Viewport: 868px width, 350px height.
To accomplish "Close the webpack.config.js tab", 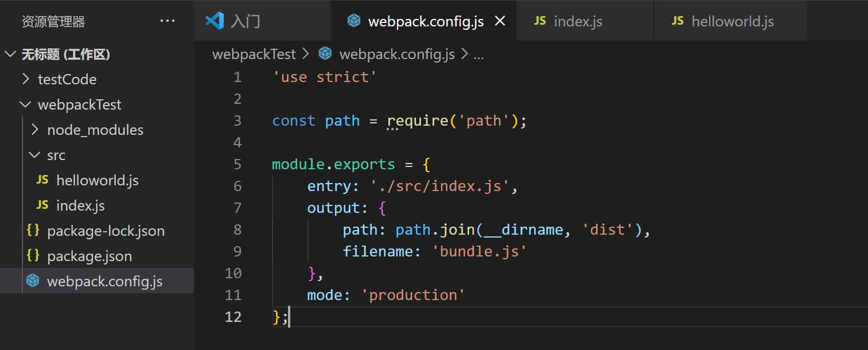I will pyautogui.click(x=500, y=21).
